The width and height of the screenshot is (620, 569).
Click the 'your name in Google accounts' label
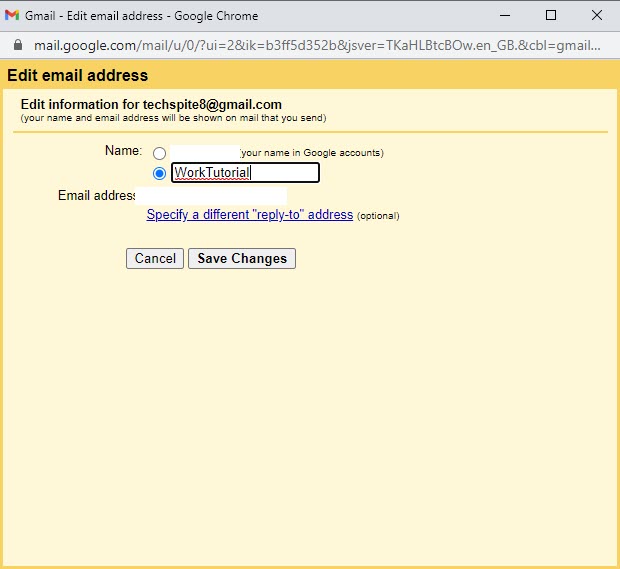[312, 153]
